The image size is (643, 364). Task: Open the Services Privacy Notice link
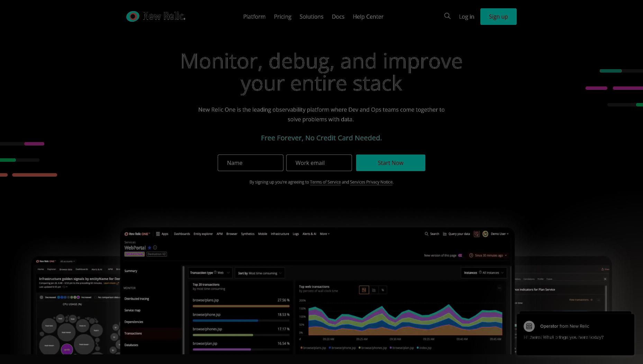tap(371, 182)
